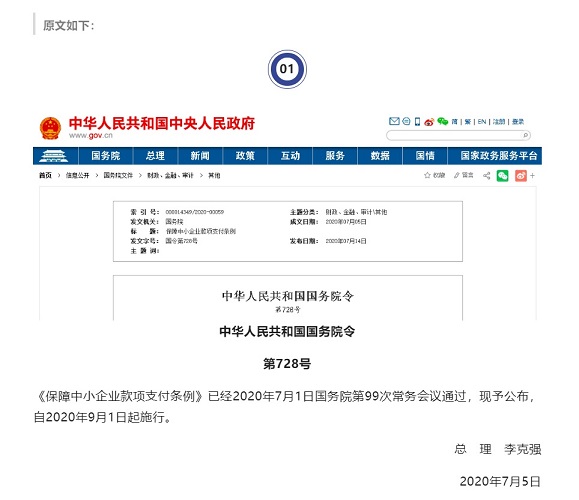Switch language to EN
Image resolution: width=579 pixels, height=500 pixels.
pyautogui.click(x=482, y=121)
